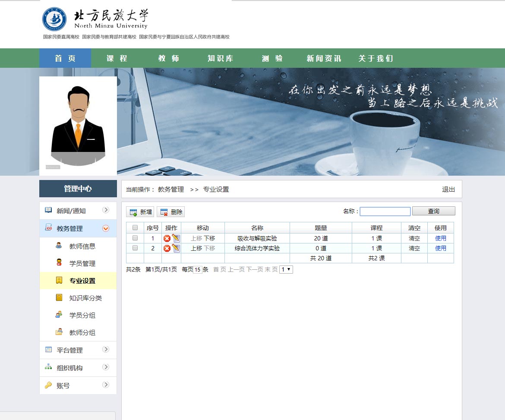Click the red delete icon in row 2
Image resolution: width=505 pixels, height=420 pixels.
click(167, 248)
